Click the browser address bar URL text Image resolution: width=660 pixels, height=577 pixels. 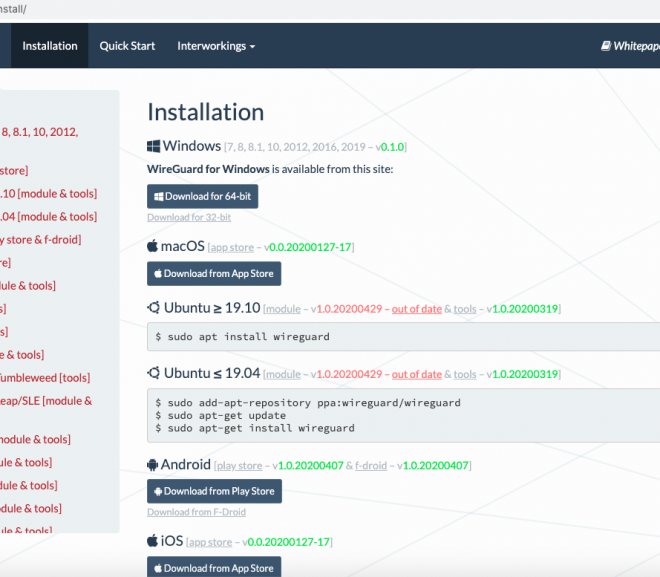coord(13,9)
